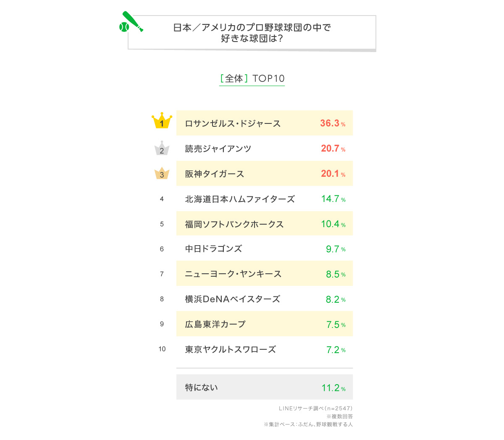Click the 11.2% value in gray row
504x440 pixels.
point(333,388)
